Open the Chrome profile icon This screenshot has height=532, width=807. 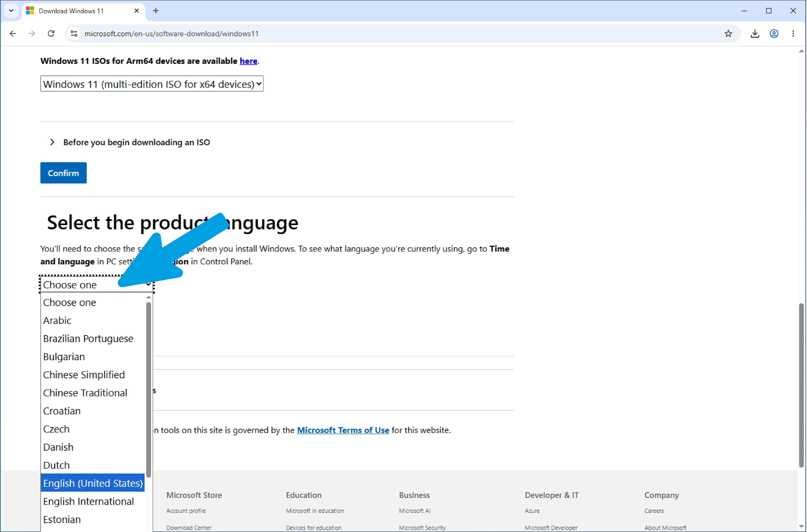pos(774,34)
